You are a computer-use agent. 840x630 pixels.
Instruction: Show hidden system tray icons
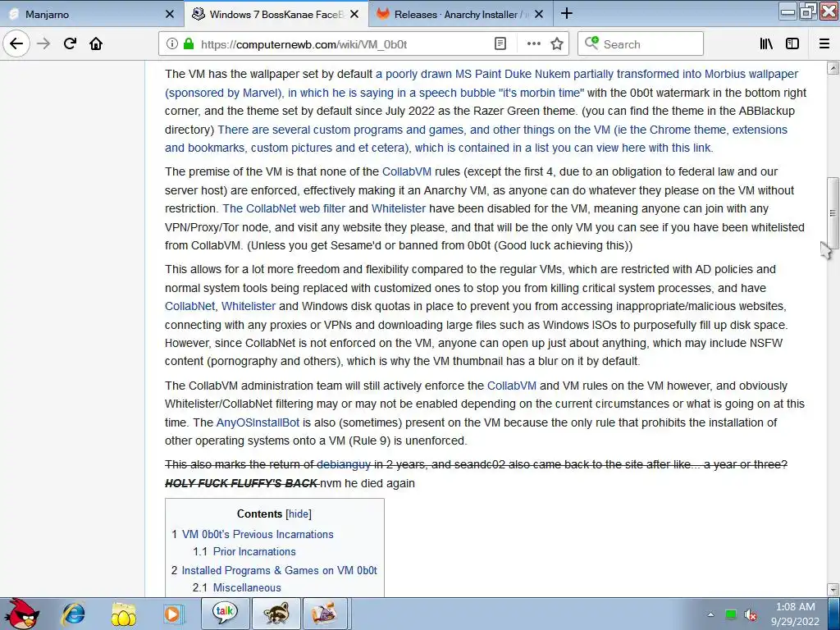coord(710,614)
